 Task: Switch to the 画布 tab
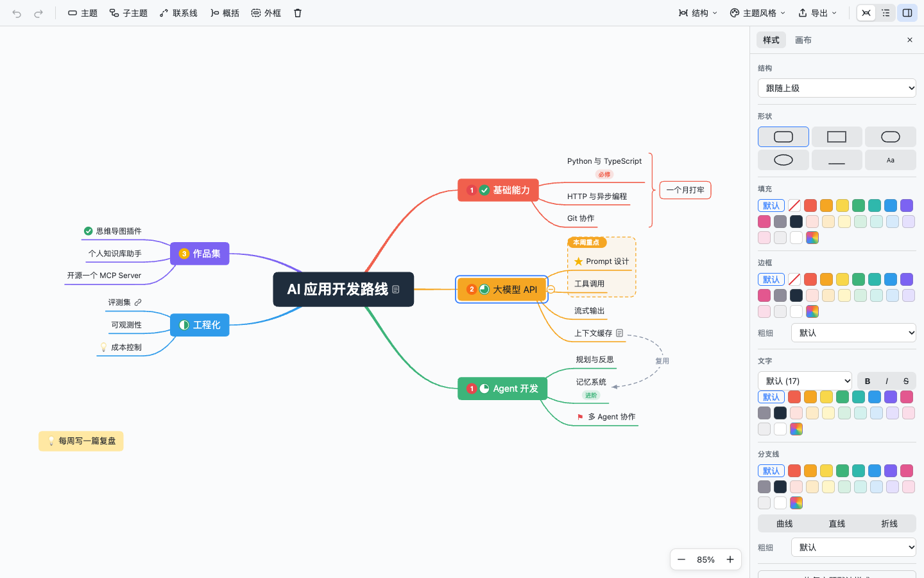803,40
